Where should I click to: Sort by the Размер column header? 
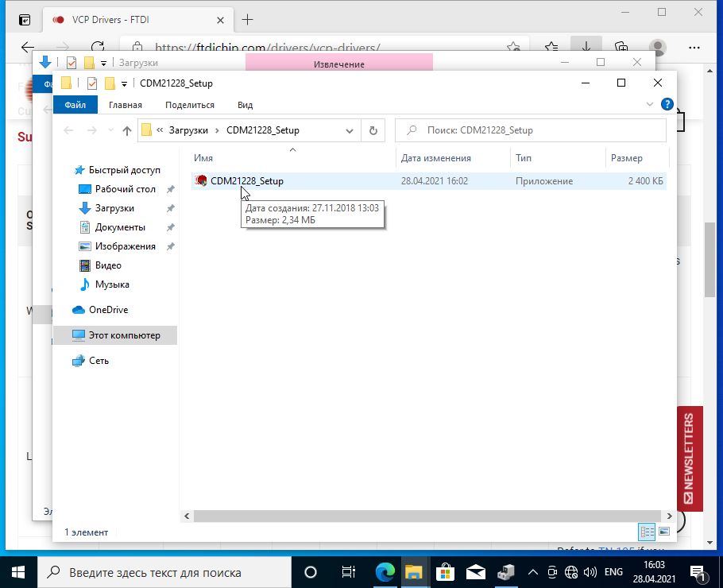[x=626, y=158]
